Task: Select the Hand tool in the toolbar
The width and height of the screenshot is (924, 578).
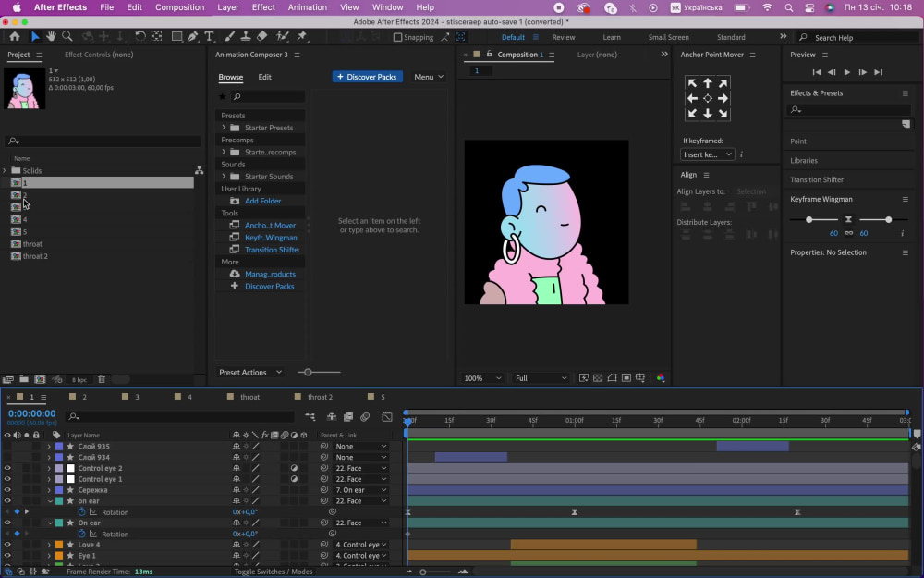Action: pos(51,36)
